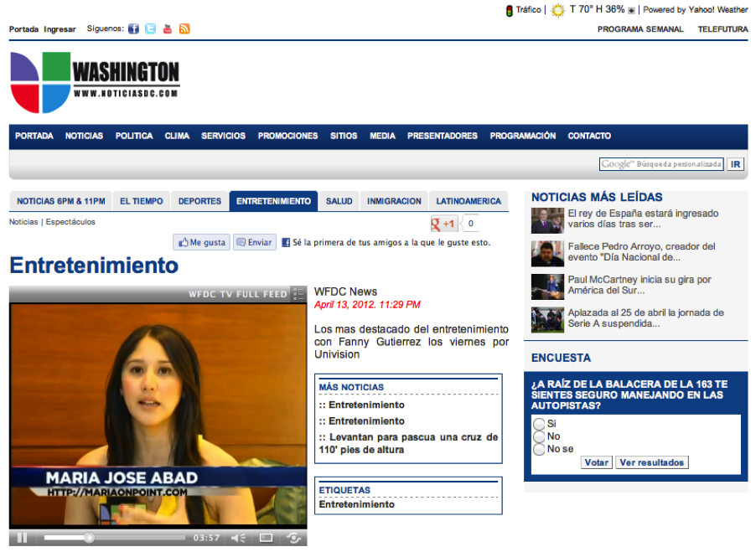Select the 'Si' poll option
The height and width of the screenshot is (552, 756).
click(539, 424)
